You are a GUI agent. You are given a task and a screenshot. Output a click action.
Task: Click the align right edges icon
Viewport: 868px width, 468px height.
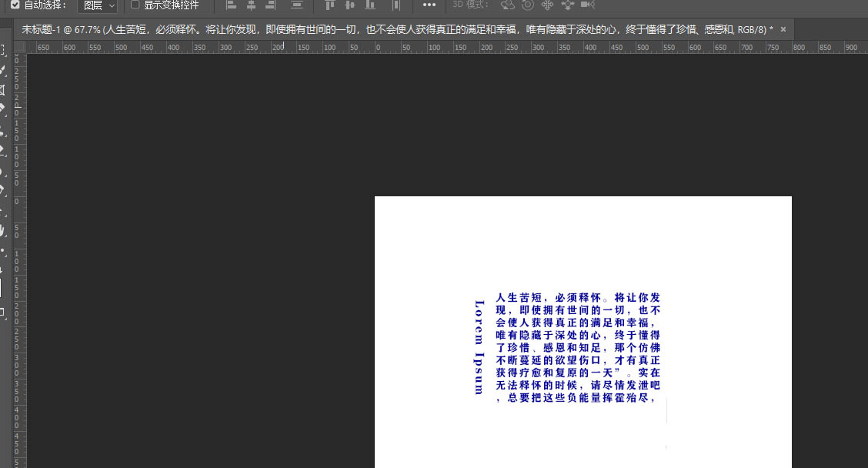[x=270, y=5]
